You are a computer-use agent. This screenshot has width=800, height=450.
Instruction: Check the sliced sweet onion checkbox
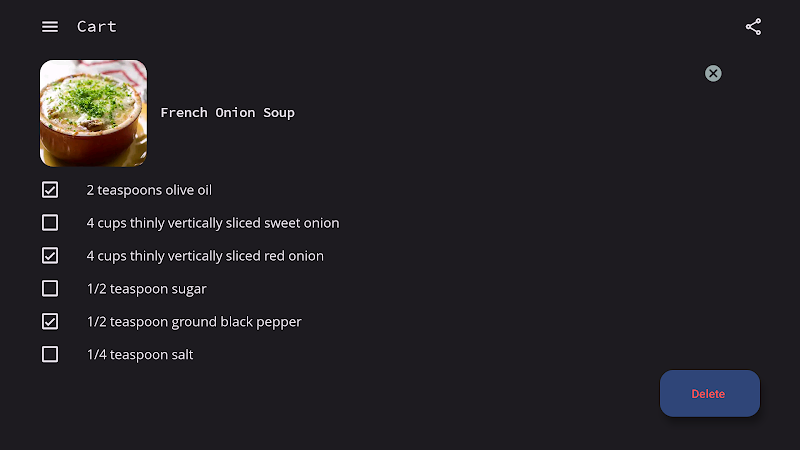[50, 222]
